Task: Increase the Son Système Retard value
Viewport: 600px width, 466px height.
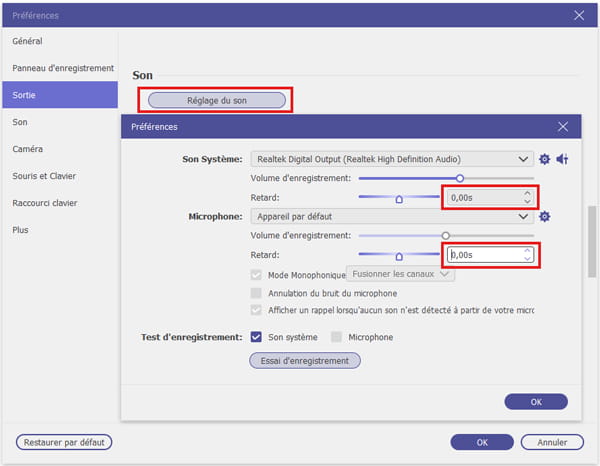Action: 527,193
